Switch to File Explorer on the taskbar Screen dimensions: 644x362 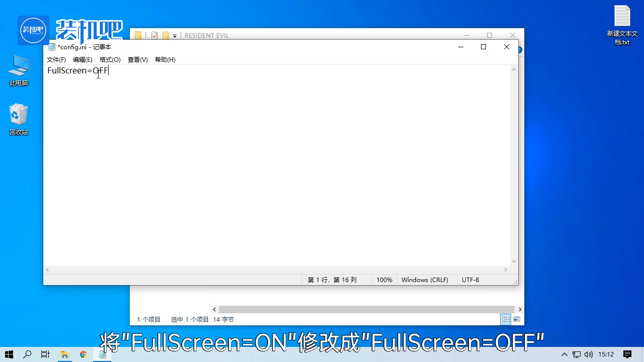(64, 354)
